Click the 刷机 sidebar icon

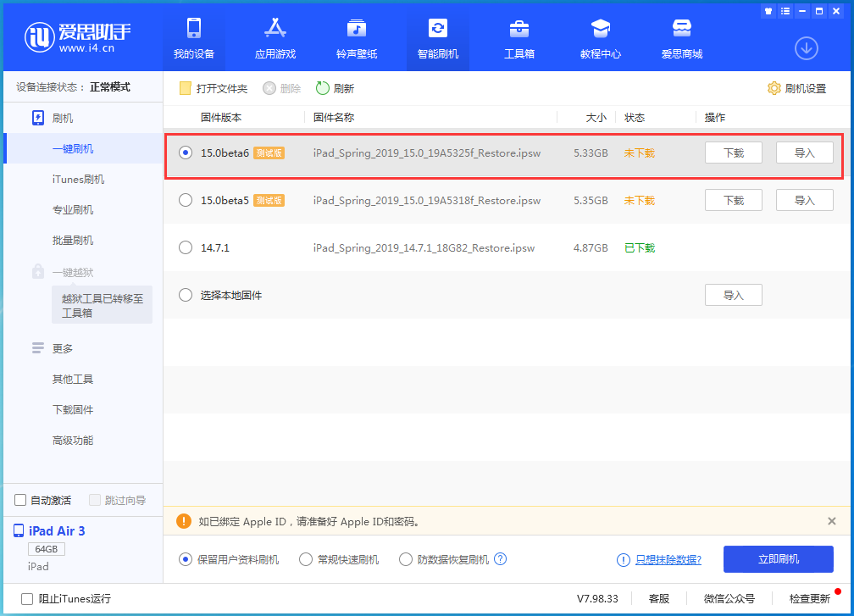coord(37,118)
